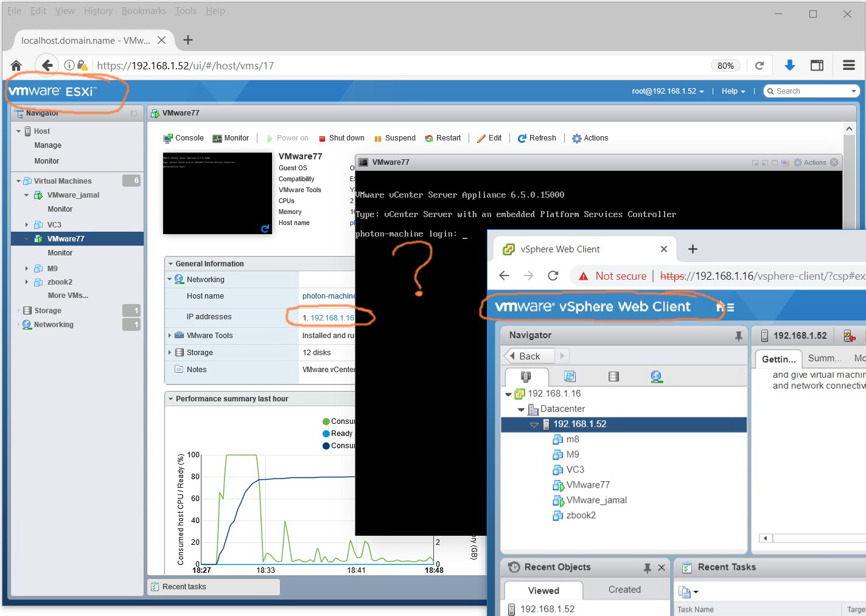Open the ESXi Help dropdown

[x=733, y=91]
